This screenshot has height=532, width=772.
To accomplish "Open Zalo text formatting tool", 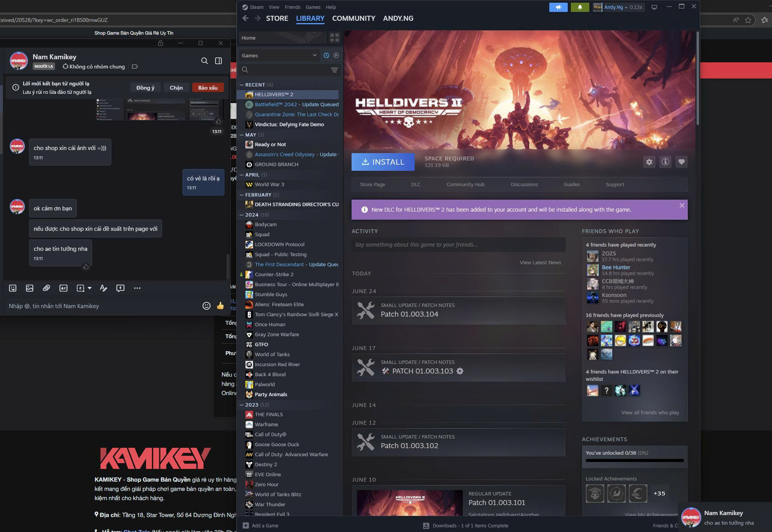I will click(x=103, y=288).
